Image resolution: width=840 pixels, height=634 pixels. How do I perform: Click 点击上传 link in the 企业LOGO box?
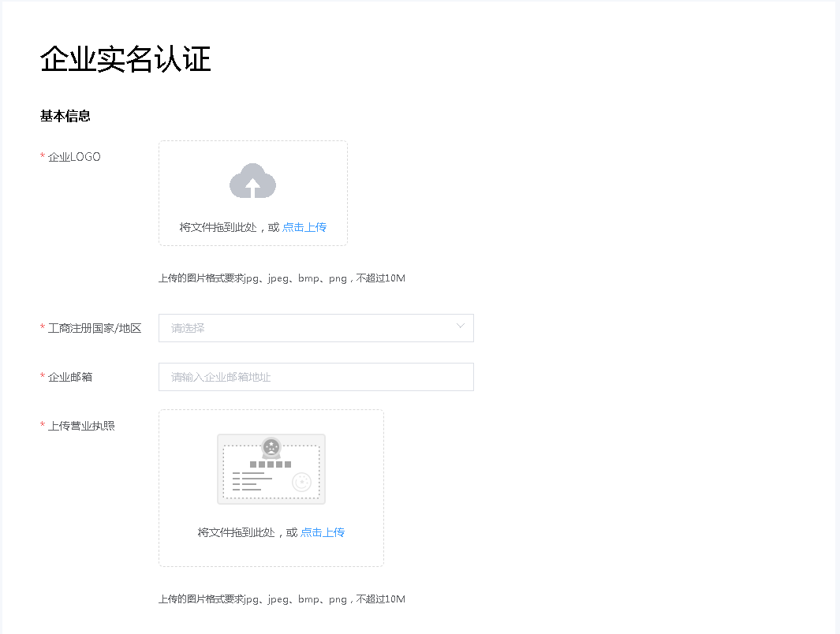(304, 227)
